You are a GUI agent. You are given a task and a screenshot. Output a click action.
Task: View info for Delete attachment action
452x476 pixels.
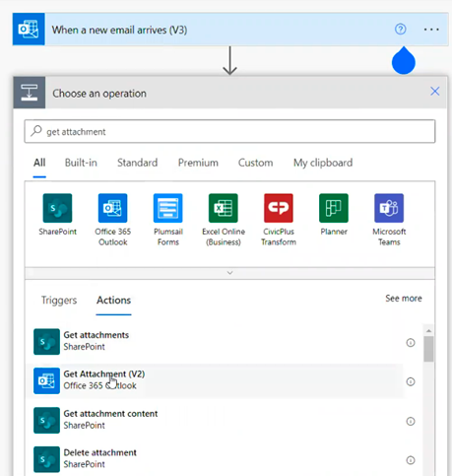(411, 460)
